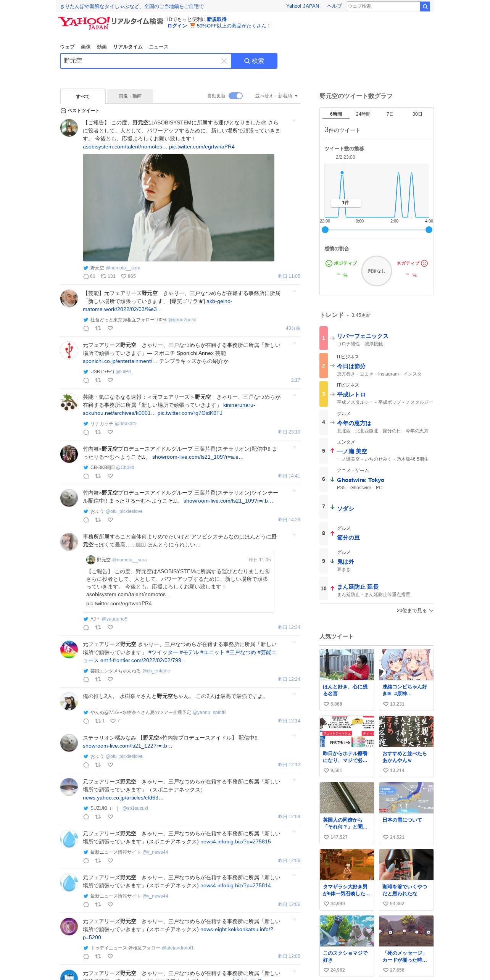Screen dimensions: 490x980
Task: Open the asobisystem.com/talent/nomotos link
Action: pyautogui.click(x=125, y=147)
